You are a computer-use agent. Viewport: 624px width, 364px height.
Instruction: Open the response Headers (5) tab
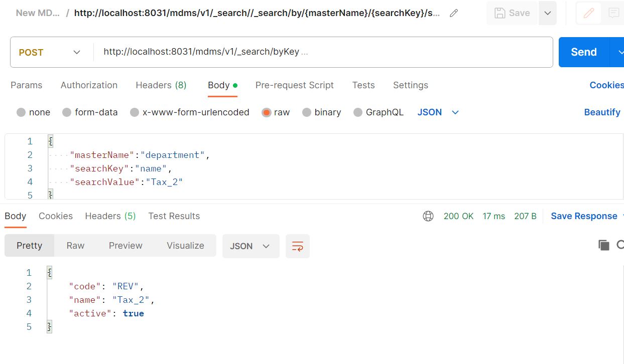click(x=110, y=216)
